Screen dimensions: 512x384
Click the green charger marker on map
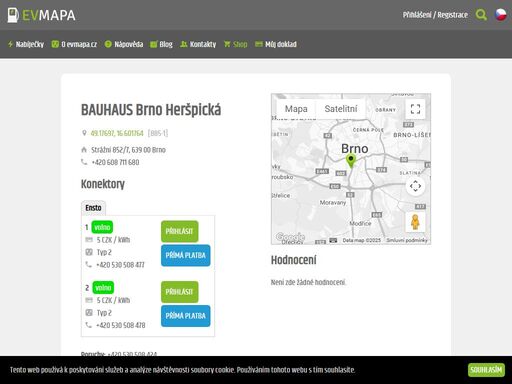351,161
